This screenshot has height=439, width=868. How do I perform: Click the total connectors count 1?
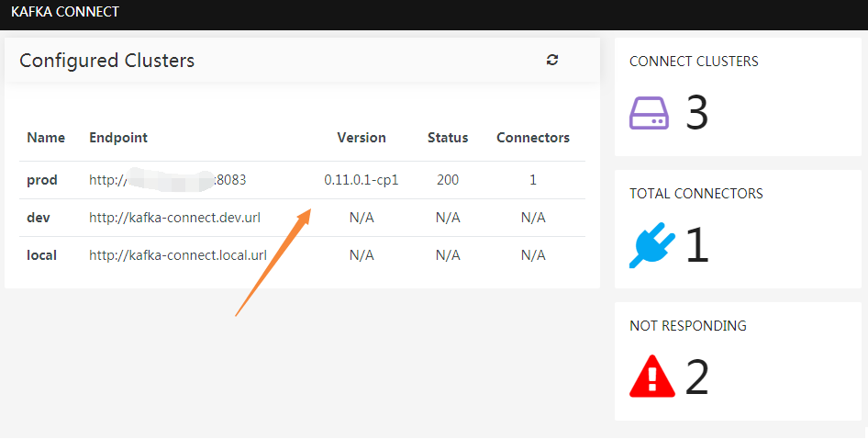[x=697, y=244]
